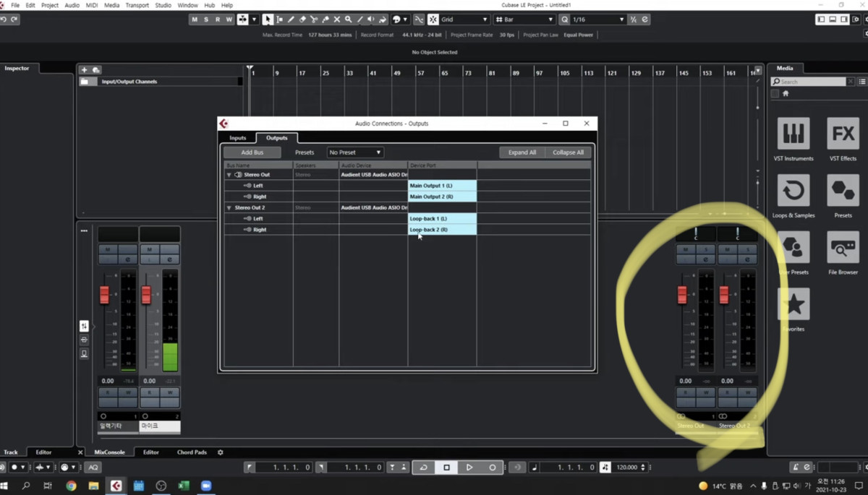Open the File menu
The width and height of the screenshot is (868, 495).
pyautogui.click(x=15, y=5)
